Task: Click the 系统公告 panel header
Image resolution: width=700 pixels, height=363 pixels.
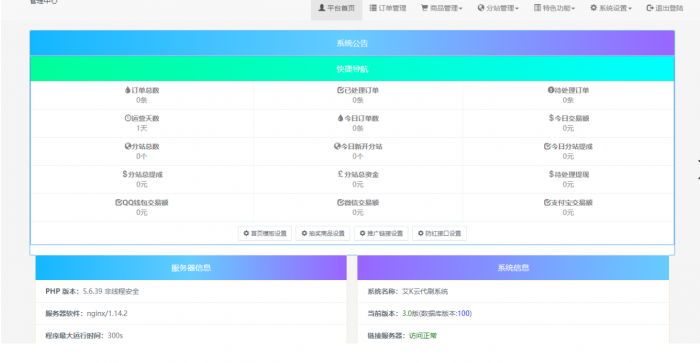Action: click(352, 43)
